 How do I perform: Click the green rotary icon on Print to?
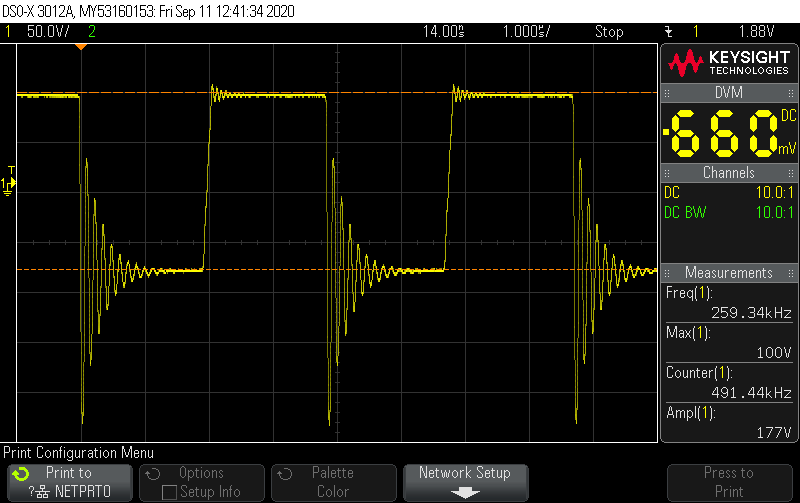21,474
